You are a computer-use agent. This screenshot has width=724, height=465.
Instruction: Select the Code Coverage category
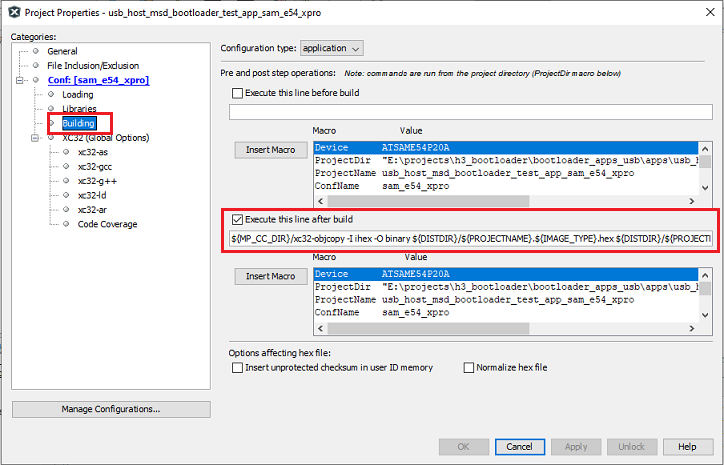[107, 224]
